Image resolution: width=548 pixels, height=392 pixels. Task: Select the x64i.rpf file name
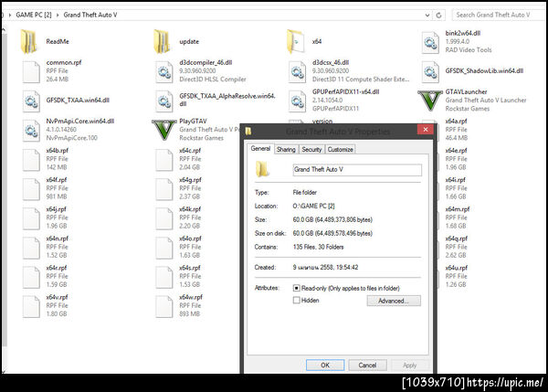(455, 180)
